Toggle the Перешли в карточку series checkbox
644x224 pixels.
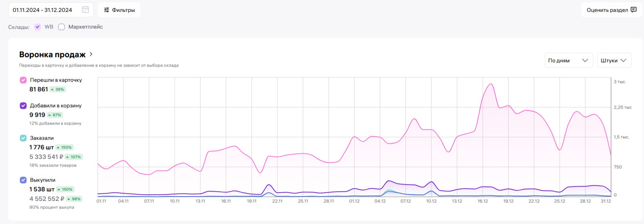click(23, 80)
